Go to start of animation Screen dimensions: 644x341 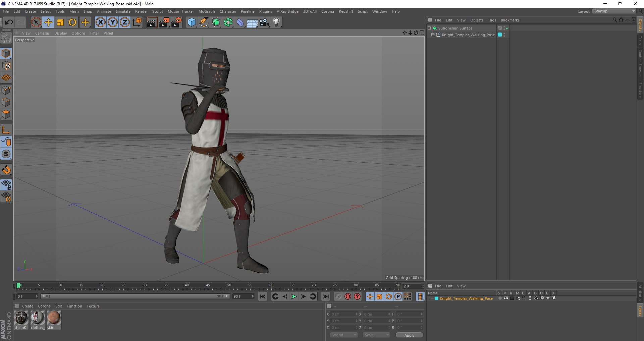tap(263, 296)
